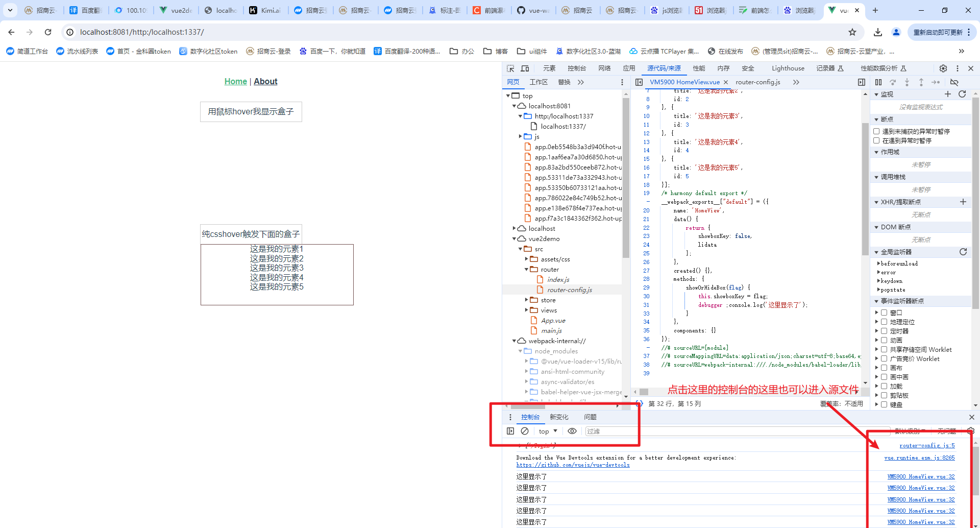Toggle the device toolbar icon
Viewport: 980px width, 528px height.
[x=525, y=68]
